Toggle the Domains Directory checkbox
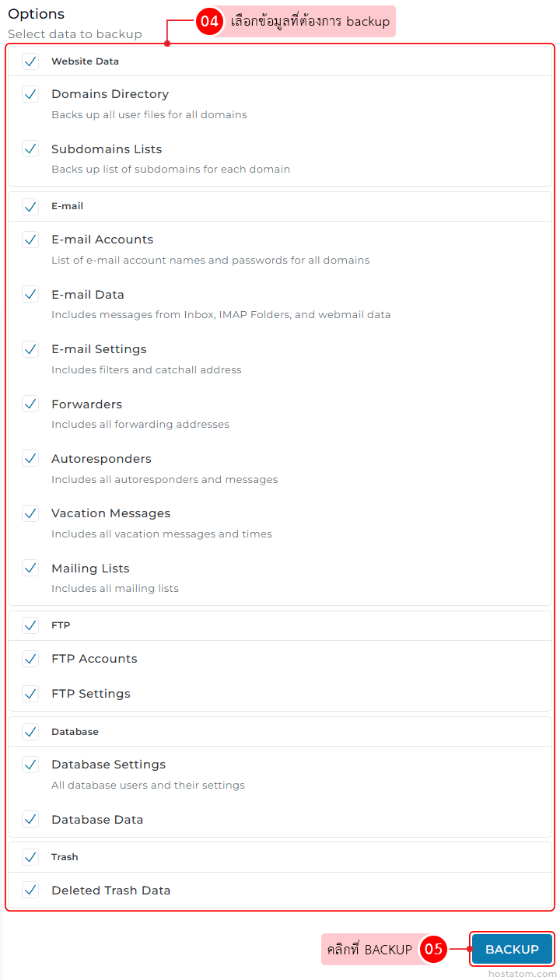 [x=30, y=94]
